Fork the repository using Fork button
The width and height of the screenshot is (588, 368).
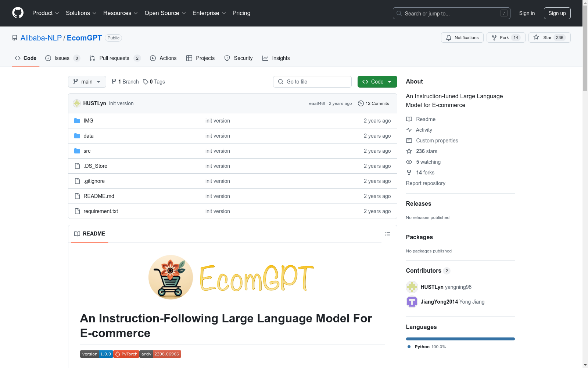point(506,38)
